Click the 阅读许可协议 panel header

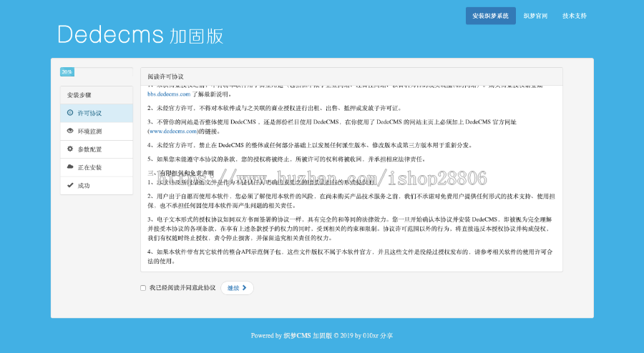165,76
